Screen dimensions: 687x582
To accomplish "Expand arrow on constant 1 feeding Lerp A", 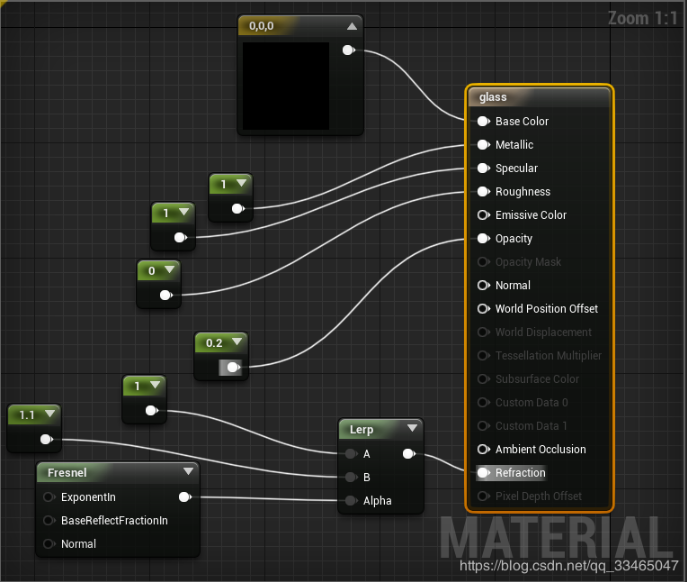I will [x=155, y=385].
